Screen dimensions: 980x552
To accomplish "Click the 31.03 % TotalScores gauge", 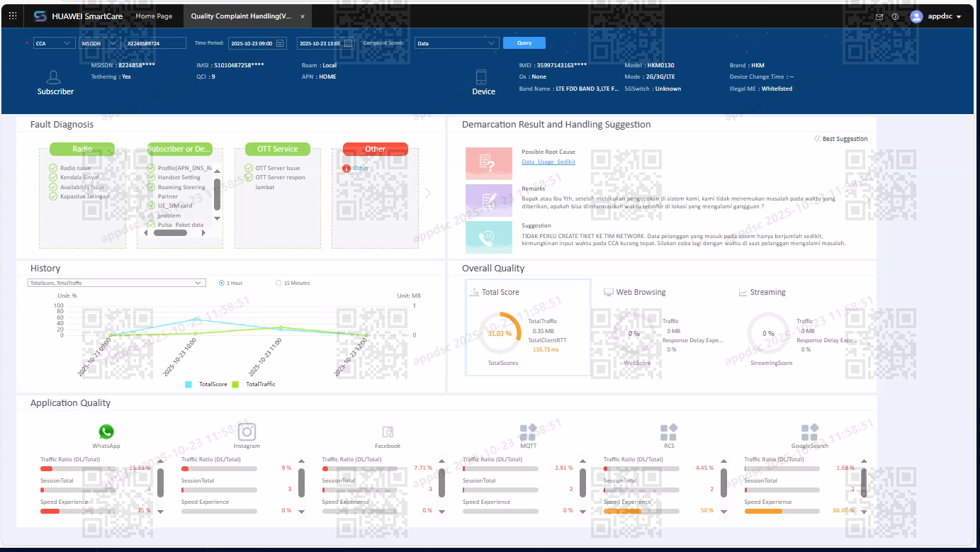I will point(500,333).
